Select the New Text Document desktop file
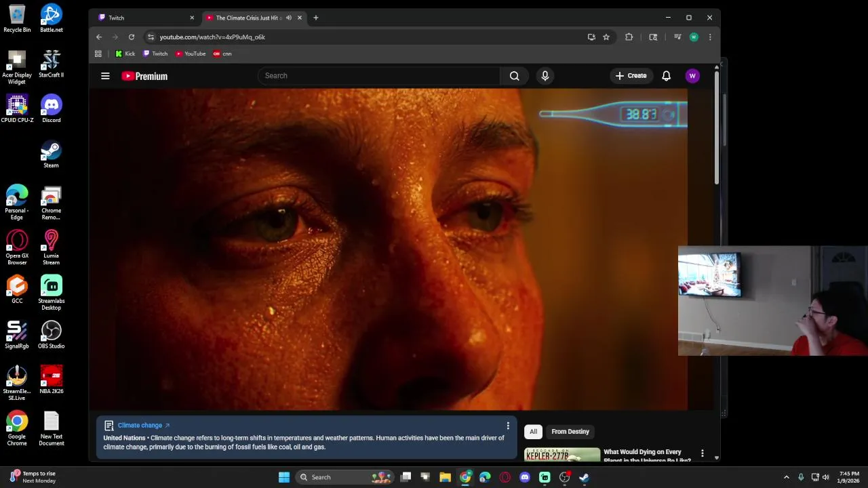The image size is (868, 488). 52,429
